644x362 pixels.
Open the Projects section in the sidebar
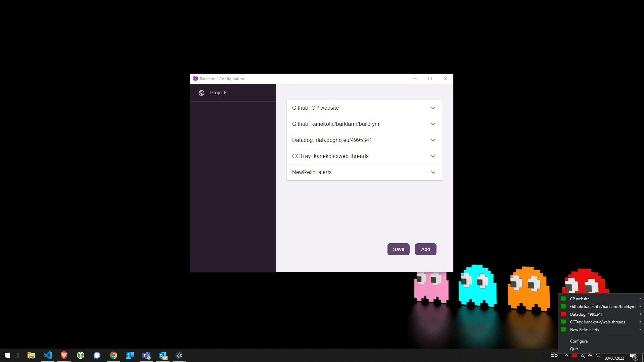[233, 93]
